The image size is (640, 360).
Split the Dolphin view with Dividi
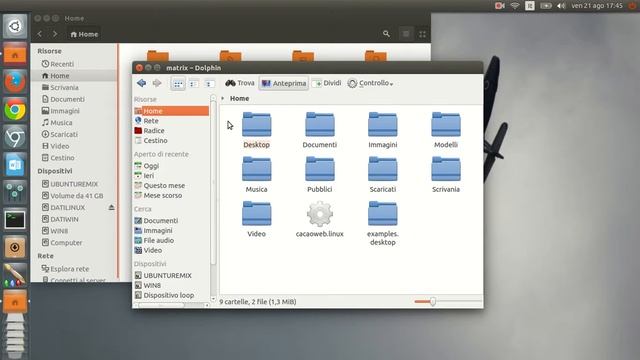327,83
